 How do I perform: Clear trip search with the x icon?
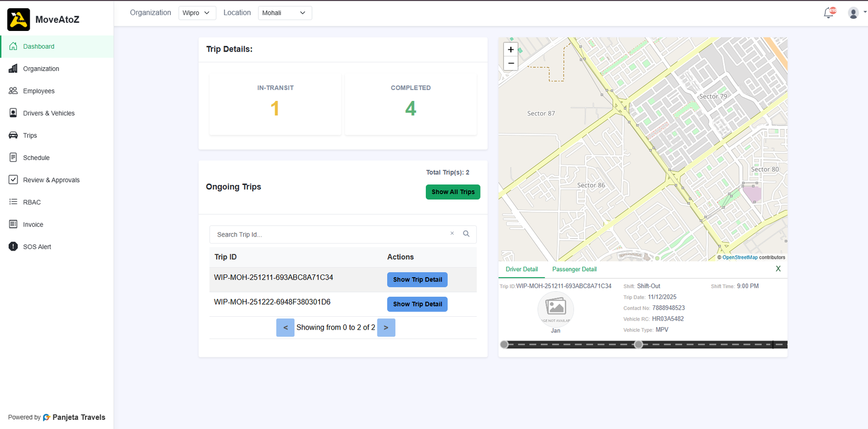click(x=452, y=234)
